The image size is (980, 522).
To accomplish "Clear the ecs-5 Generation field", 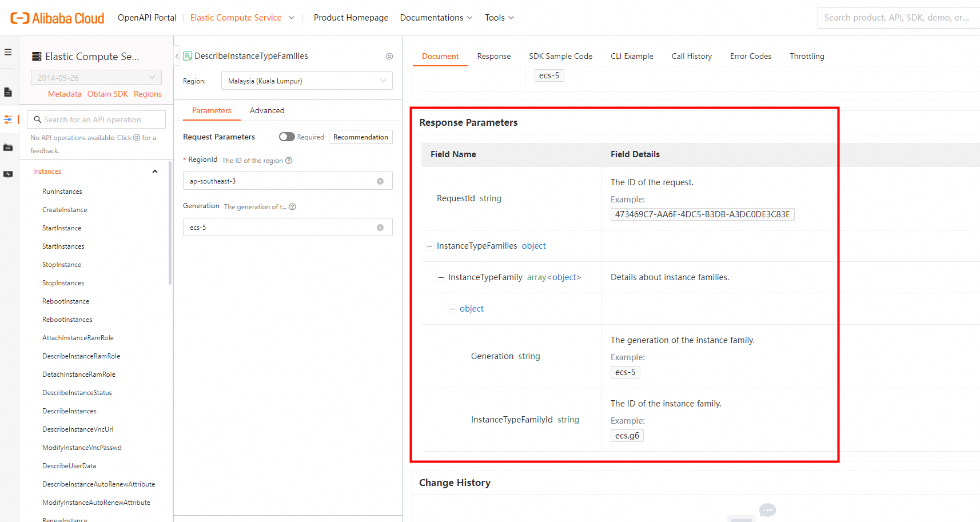I will [380, 228].
